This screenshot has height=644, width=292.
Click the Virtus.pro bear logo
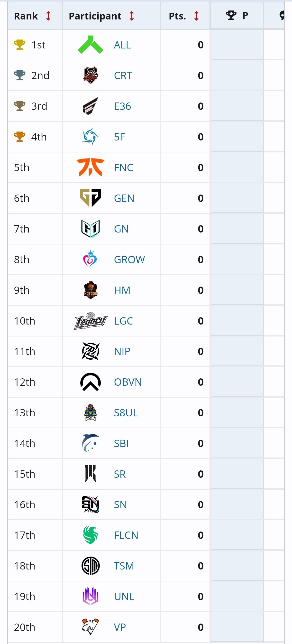coord(91,627)
